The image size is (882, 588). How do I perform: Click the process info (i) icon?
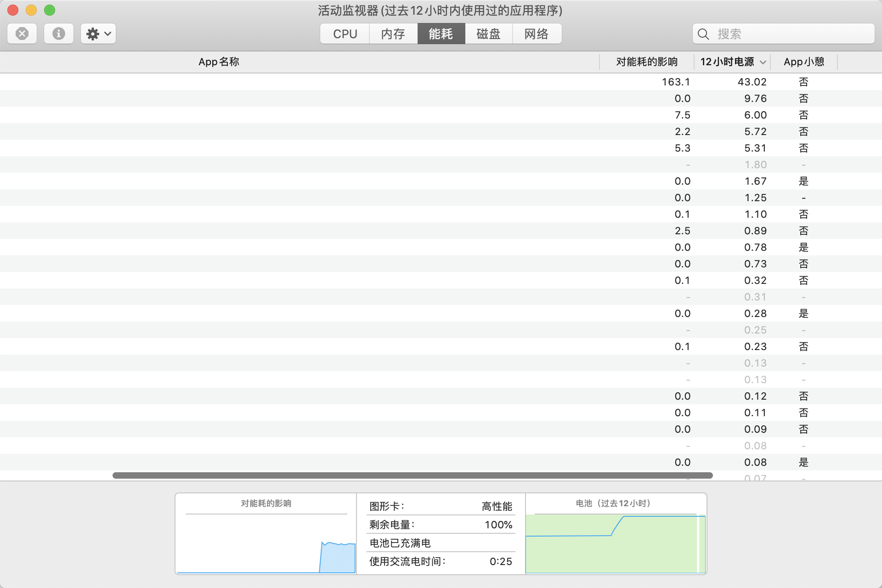58,34
